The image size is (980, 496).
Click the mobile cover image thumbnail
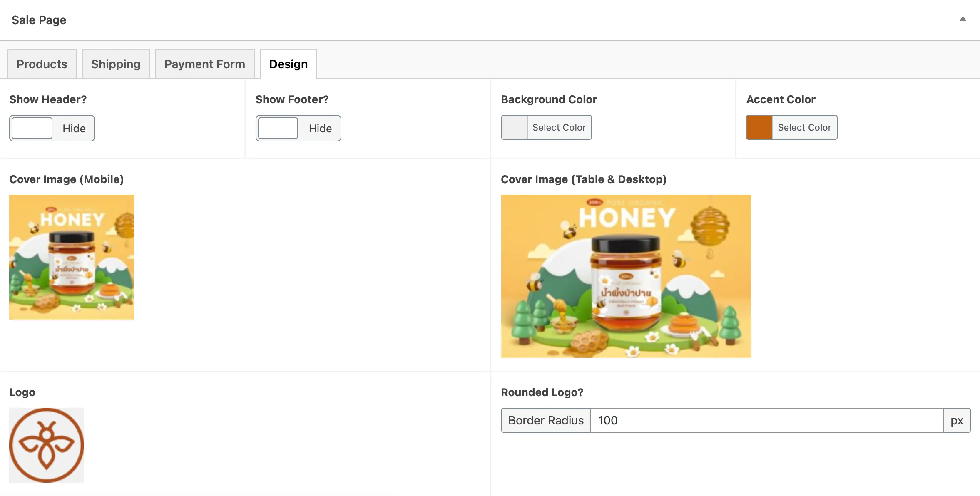coord(72,257)
